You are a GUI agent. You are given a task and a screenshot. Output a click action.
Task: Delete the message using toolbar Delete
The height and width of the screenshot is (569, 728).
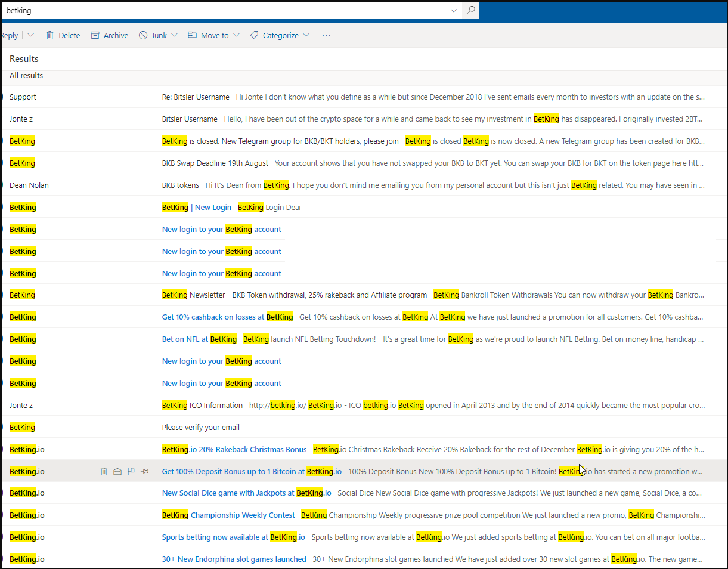click(63, 35)
